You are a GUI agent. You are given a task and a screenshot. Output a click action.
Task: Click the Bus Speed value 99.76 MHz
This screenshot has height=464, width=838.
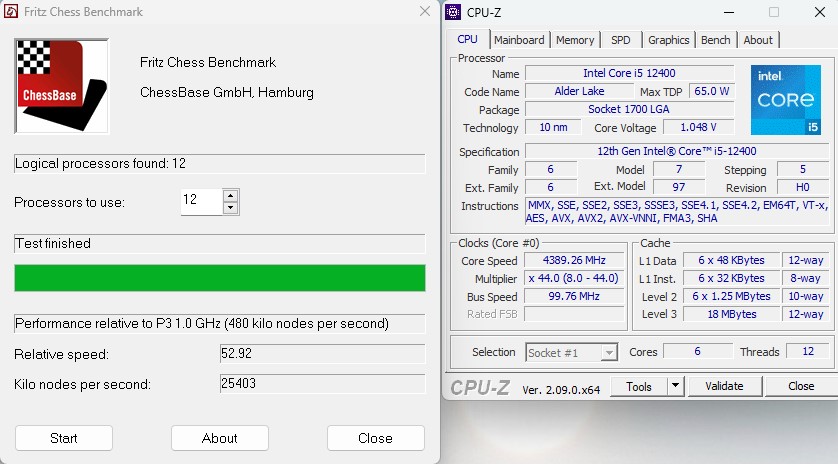[x=574, y=297]
